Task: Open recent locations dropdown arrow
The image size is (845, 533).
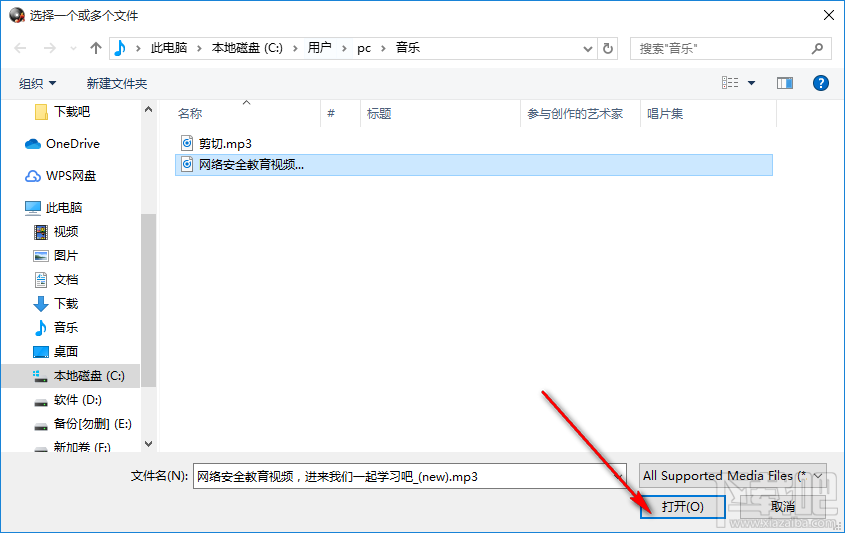Action: pos(73,49)
